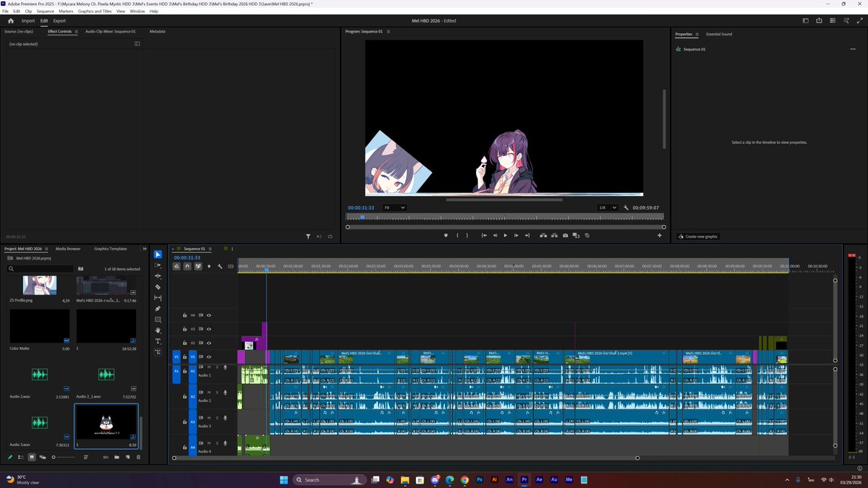Open the Sequence menu
The width and height of the screenshot is (868, 488).
(45, 12)
